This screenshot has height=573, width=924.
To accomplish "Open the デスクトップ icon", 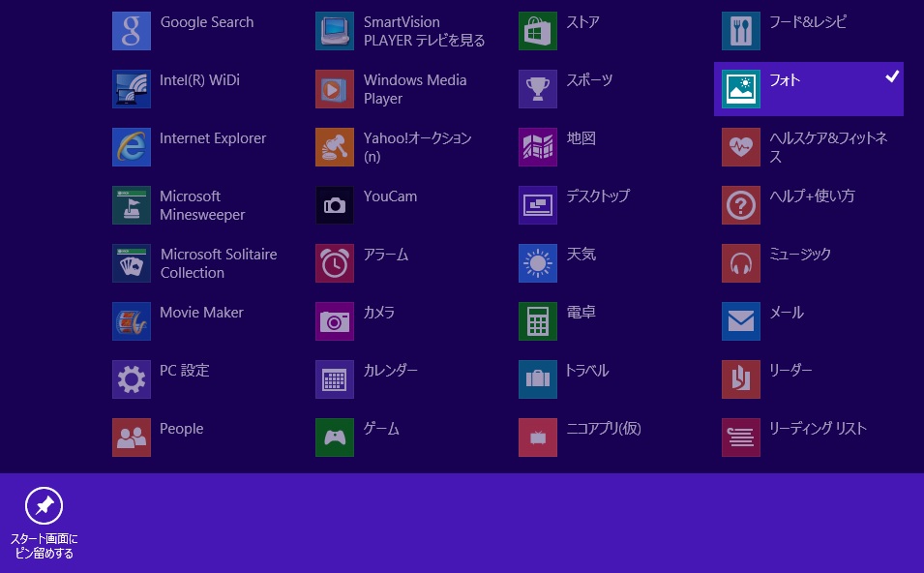I will tap(538, 205).
